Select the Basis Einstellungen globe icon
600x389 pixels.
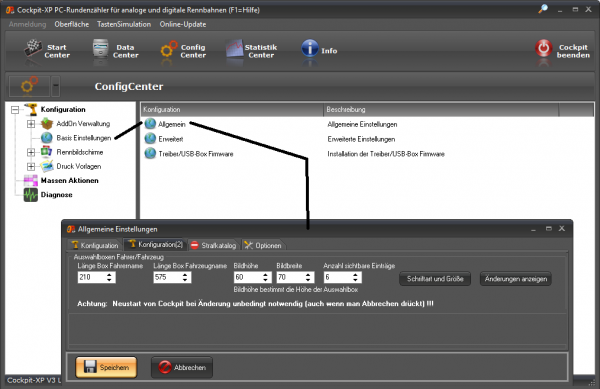point(47,138)
